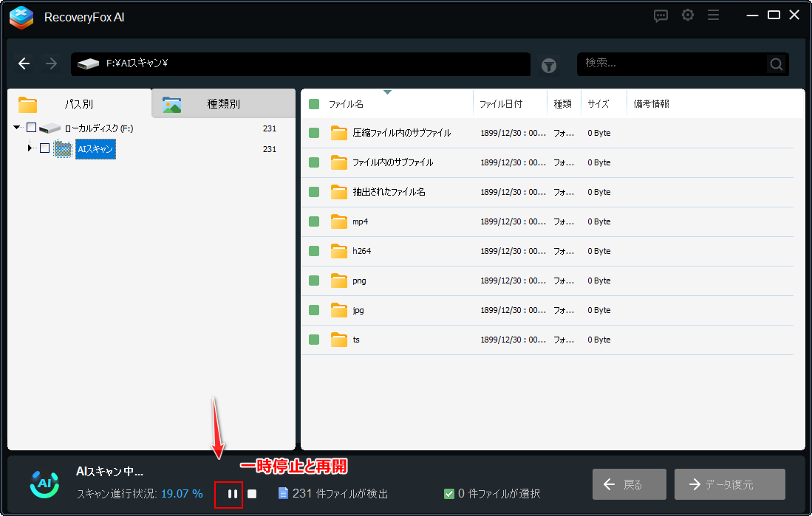The image size is (812, 516).
Task: Click the mp4 folder name
Action: pyautogui.click(x=361, y=221)
